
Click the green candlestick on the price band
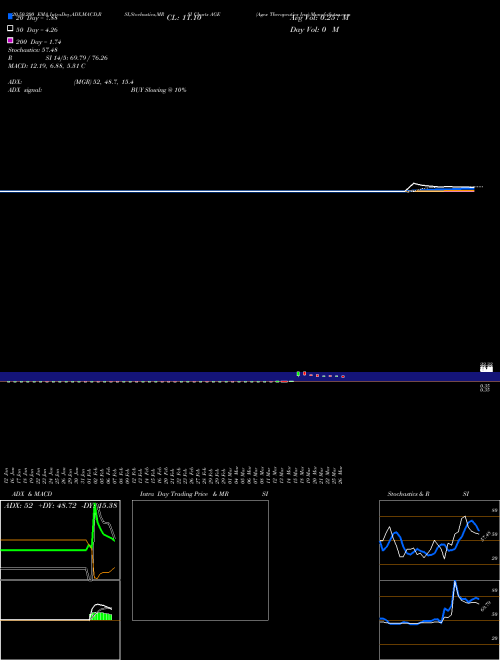[x=298, y=374]
